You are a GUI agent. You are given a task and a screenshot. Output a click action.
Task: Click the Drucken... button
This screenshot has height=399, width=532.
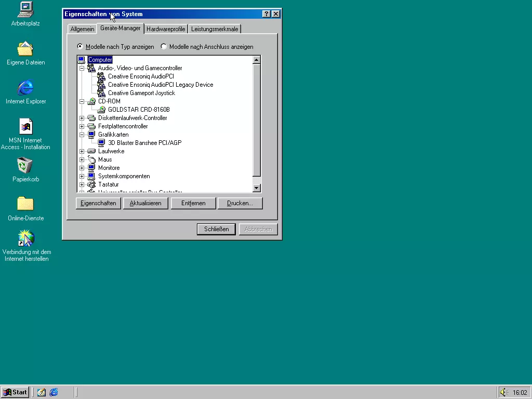pos(240,203)
